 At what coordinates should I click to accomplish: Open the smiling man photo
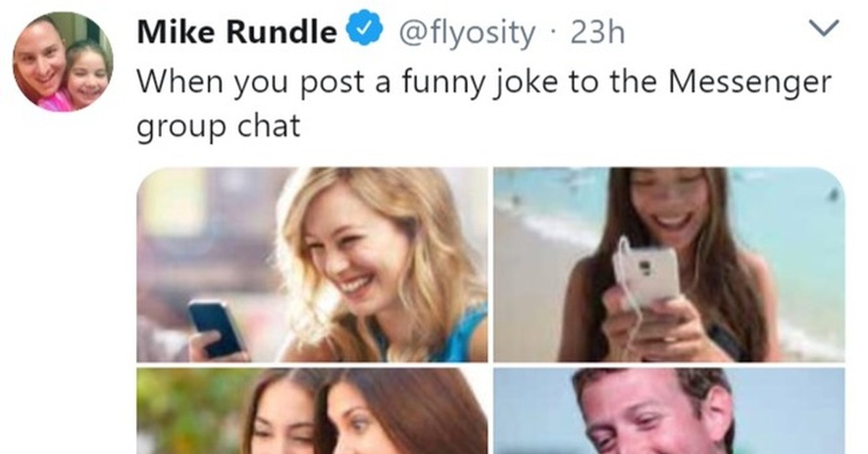[670, 411]
